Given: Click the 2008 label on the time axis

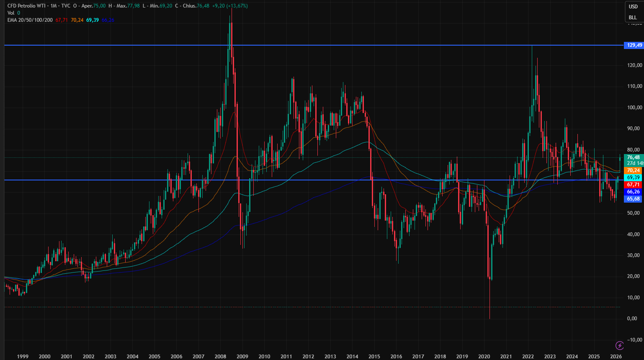Looking at the screenshot, I should [x=220, y=357].
